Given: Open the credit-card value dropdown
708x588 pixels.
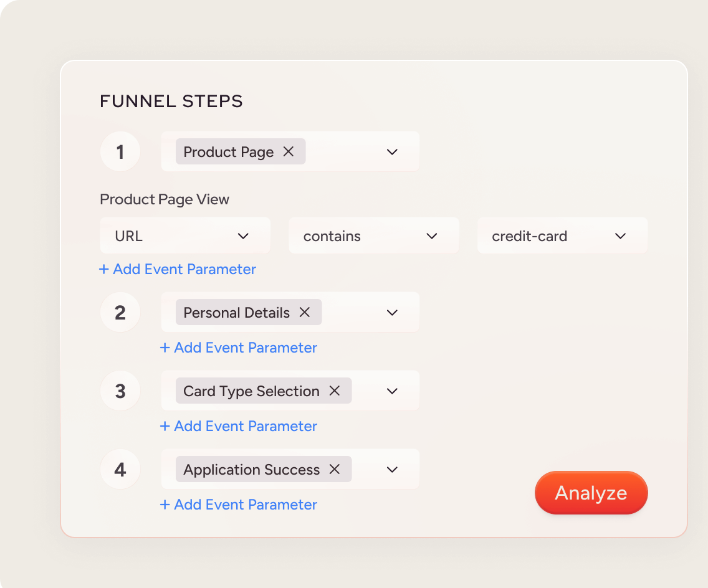Looking at the screenshot, I should [x=562, y=235].
